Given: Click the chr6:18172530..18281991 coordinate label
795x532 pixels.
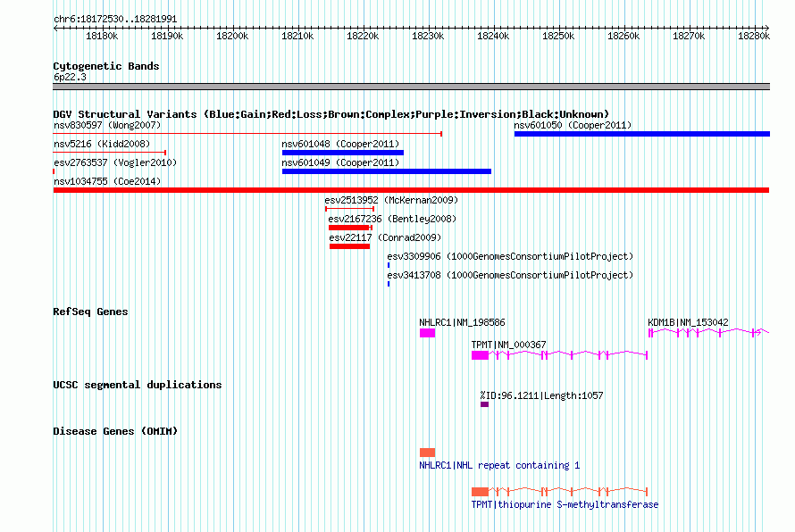Looking at the screenshot, I should click(115, 19).
